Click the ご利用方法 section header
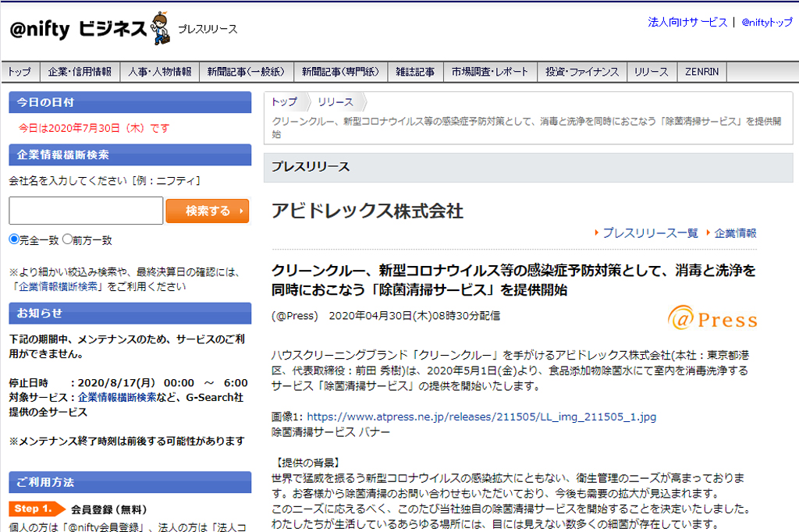The height and width of the screenshot is (532, 799). [130, 482]
